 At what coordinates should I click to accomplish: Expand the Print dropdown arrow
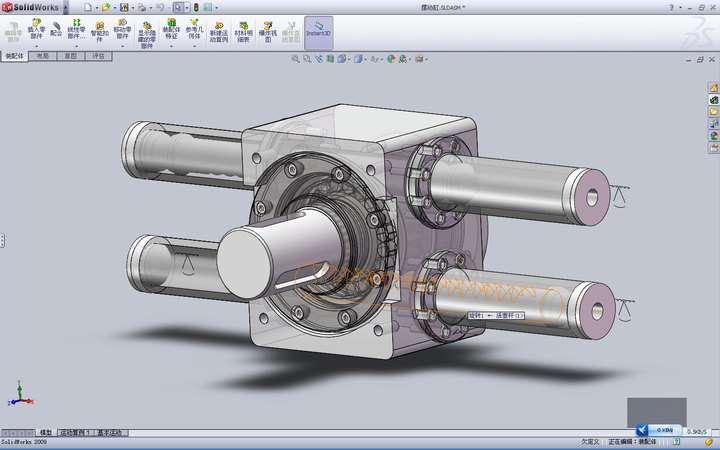pyautogui.click(x=151, y=8)
